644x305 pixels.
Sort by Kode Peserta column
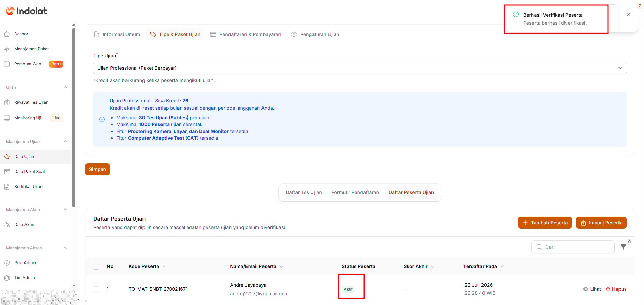pos(147,266)
